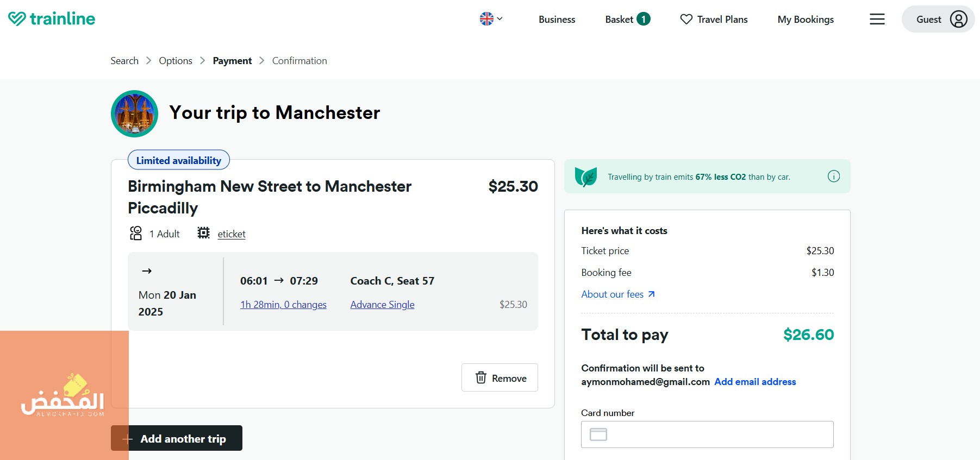Open the About our fees link
980x460 pixels.
[x=618, y=294]
